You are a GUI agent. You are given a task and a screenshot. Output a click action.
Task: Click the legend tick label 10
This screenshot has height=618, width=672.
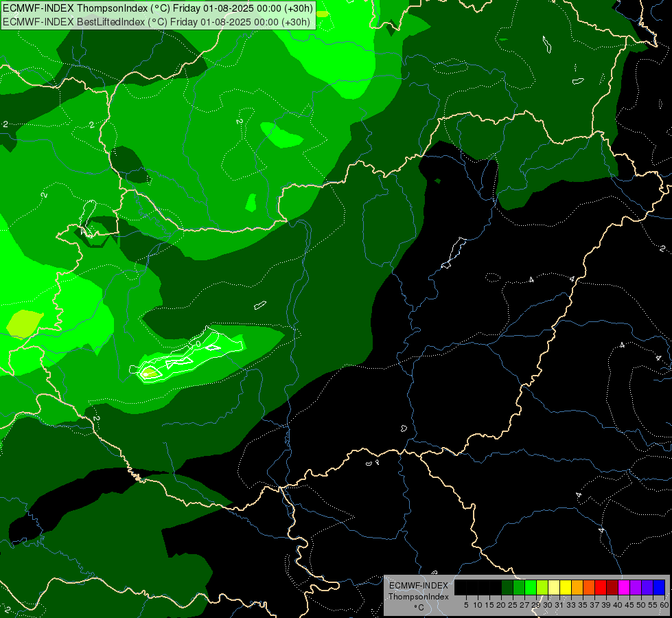coord(478,605)
